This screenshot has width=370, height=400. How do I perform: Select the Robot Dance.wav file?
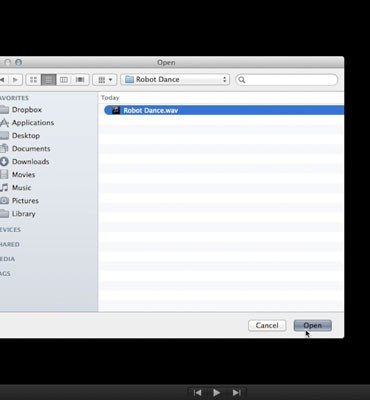[x=224, y=110]
